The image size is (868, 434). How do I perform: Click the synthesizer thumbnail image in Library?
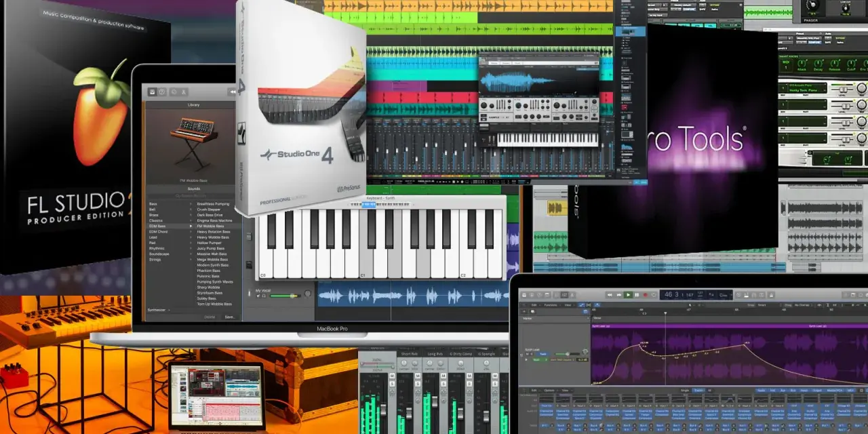point(193,143)
